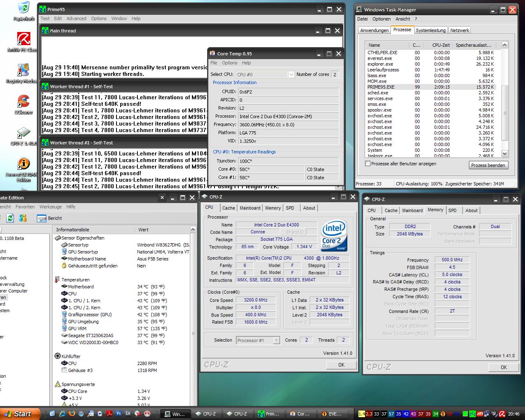Select the Leerlaufprozess process row
Image resolution: width=525 pixels, height=420 pixels.
[x=431, y=70]
